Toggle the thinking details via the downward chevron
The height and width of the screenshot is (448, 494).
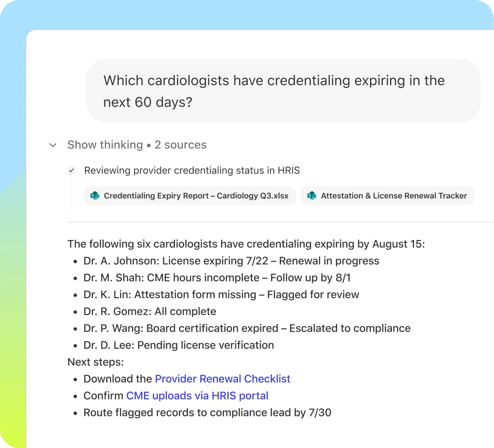53,145
